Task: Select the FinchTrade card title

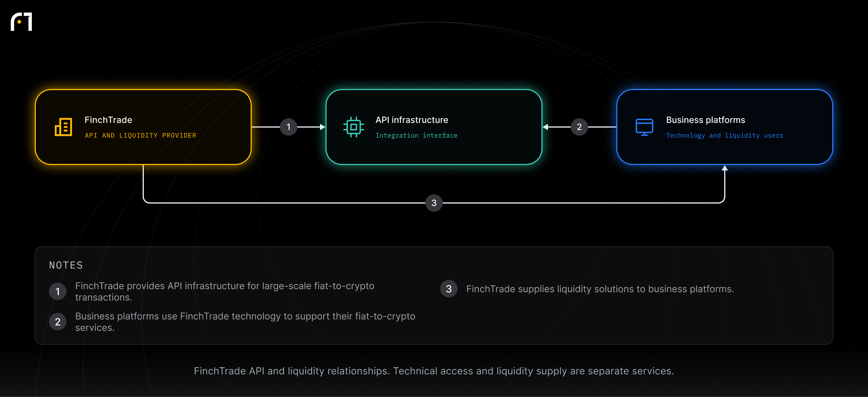Action: click(x=108, y=120)
